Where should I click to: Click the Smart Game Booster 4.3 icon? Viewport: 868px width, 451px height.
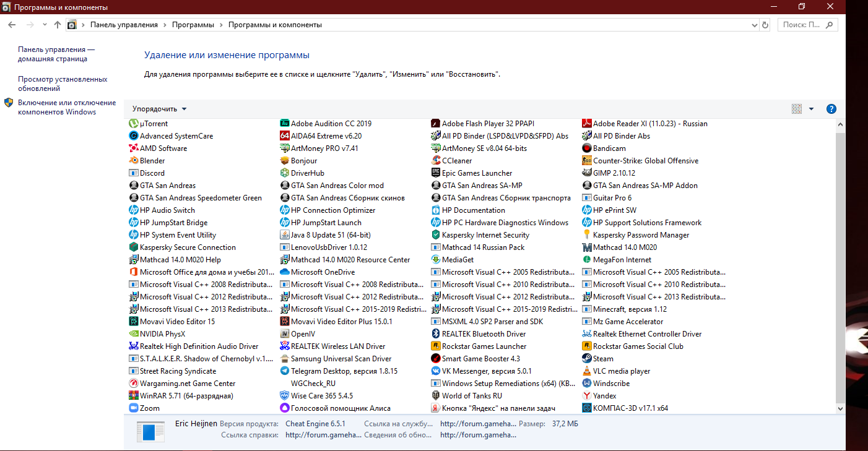(x=436, y=359)
